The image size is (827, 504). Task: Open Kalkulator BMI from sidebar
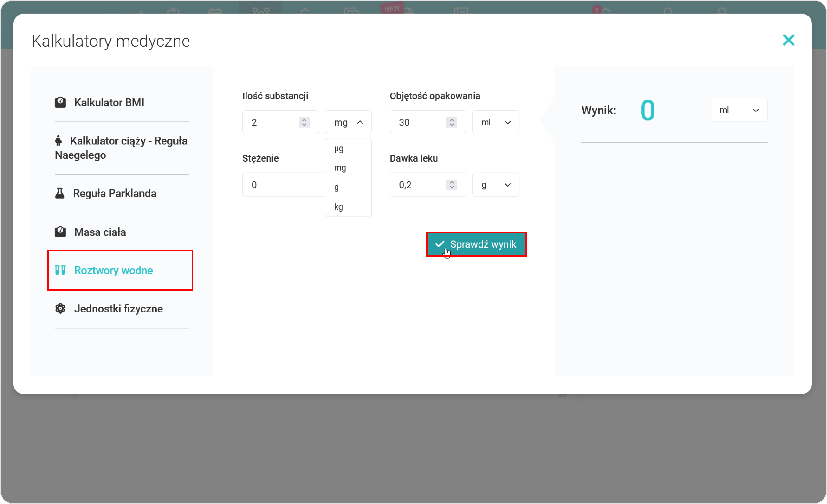click(109, 102)
